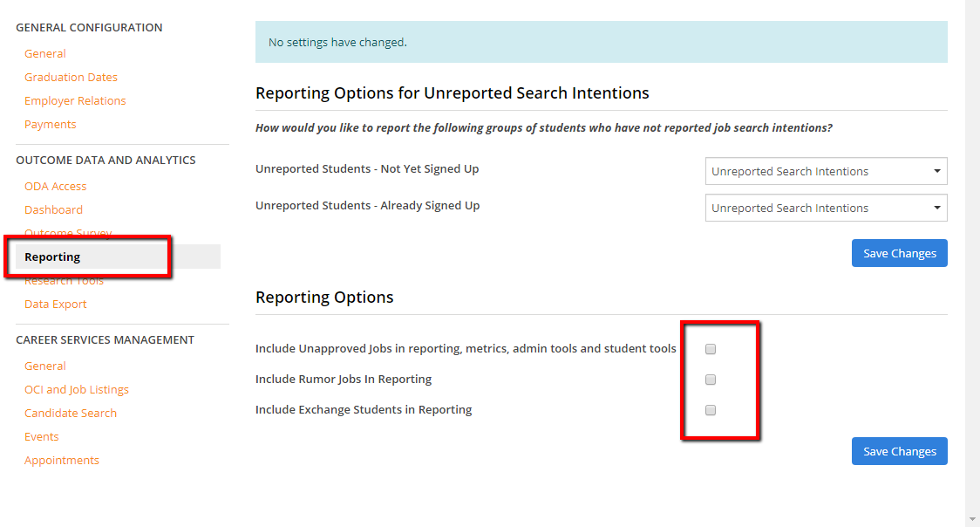Check Include Rumor Jobs In Reporting

coord(711,380)
